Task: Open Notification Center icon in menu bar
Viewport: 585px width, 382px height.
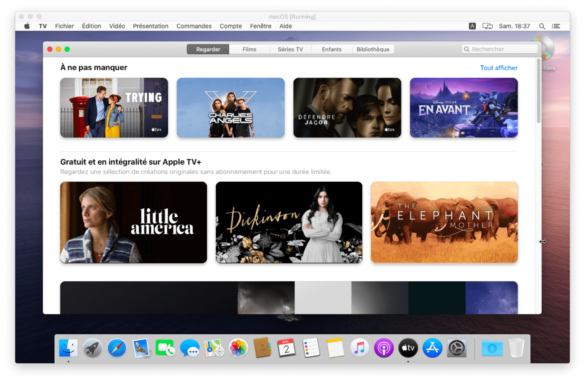Action: [x=556, y=26]
